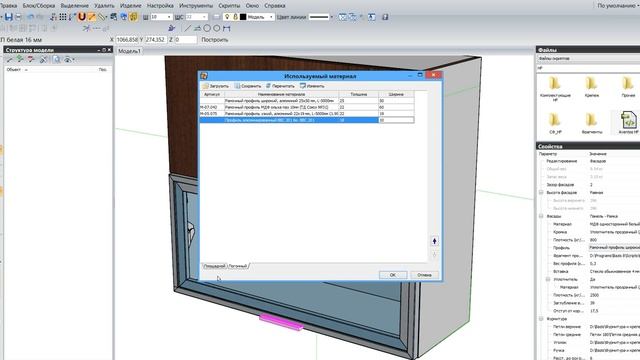Select the line drawing tool icon

pos(187,28)
